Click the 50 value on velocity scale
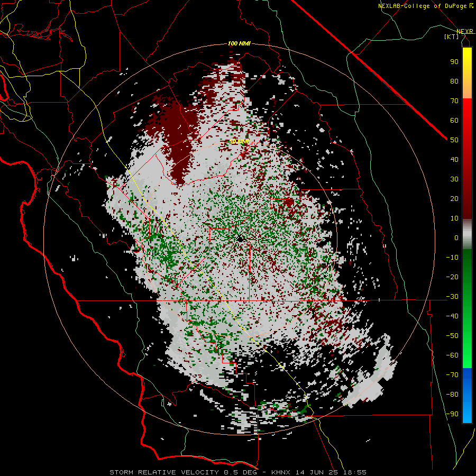476x476 pixels. click(x=454, y=140)
